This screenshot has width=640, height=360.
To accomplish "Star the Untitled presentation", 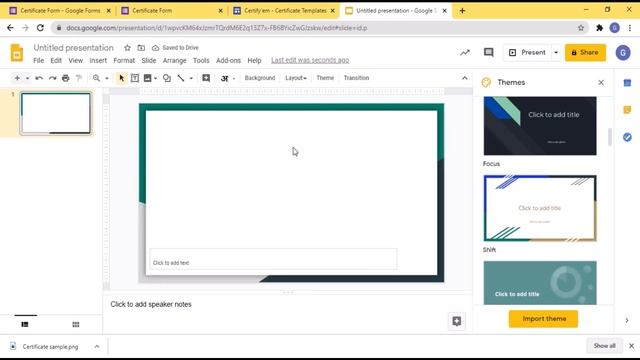I will coord(127,48).
